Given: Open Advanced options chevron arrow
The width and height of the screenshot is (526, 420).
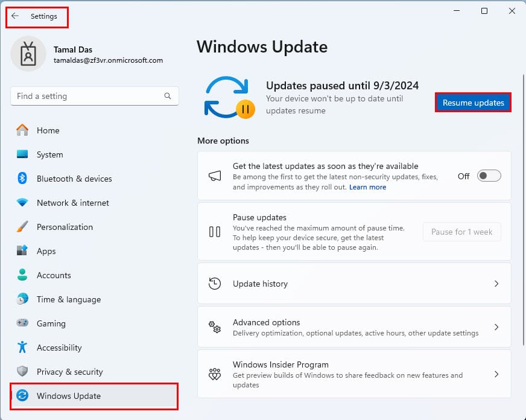Looking at the screenshot, I should point(496,327).
